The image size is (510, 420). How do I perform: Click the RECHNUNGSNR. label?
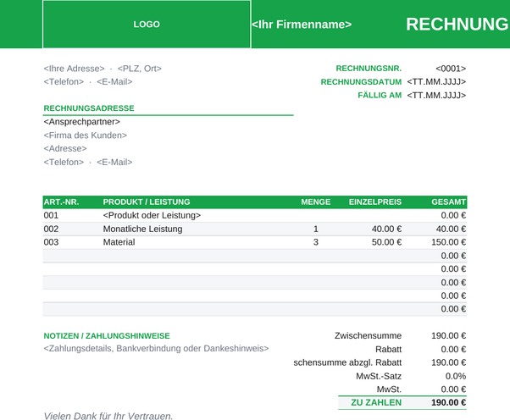coord(369,69)
